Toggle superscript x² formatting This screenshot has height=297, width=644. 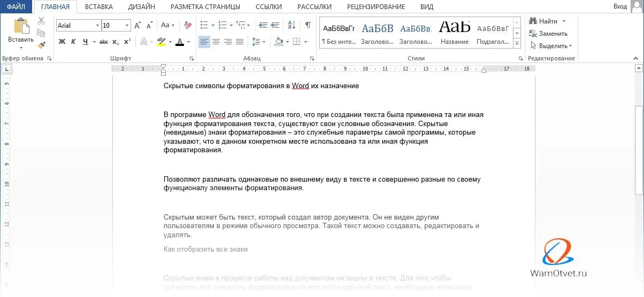coord(127,42)
